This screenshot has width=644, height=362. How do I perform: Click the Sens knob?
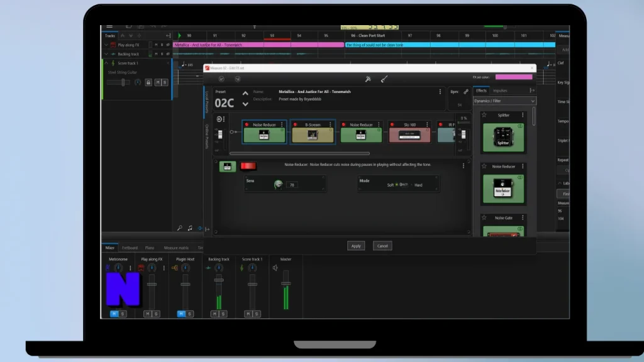pyautogui.click(x=278, y=184)
